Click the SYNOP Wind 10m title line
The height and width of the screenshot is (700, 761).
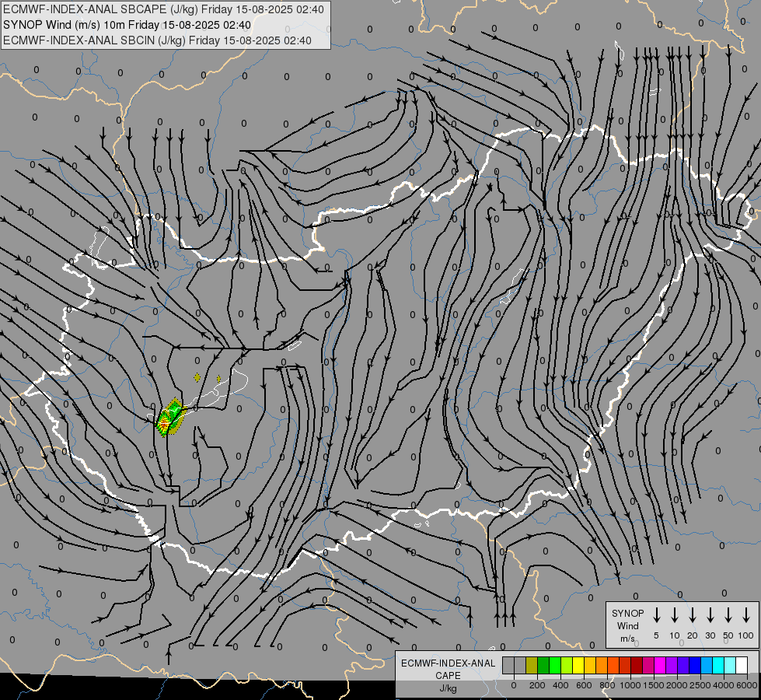(127, 25)
